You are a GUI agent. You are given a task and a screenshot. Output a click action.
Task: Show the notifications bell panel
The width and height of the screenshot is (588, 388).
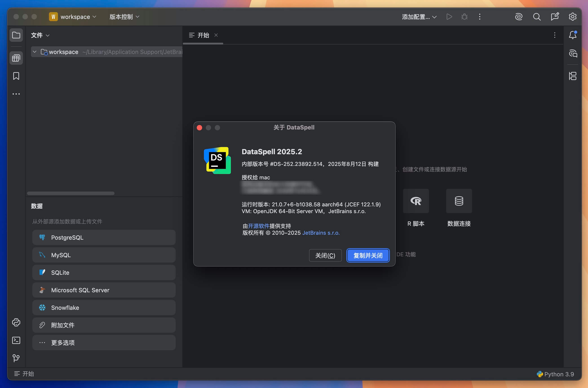pyautogui.click(x=573, y=35)
